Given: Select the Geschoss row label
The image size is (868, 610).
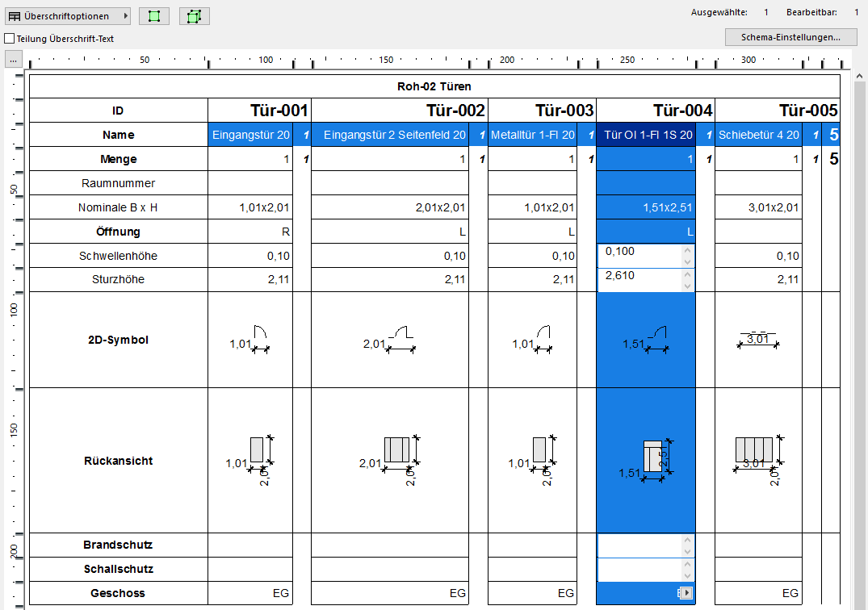Looking at the screenshot, I should [119, 593].
